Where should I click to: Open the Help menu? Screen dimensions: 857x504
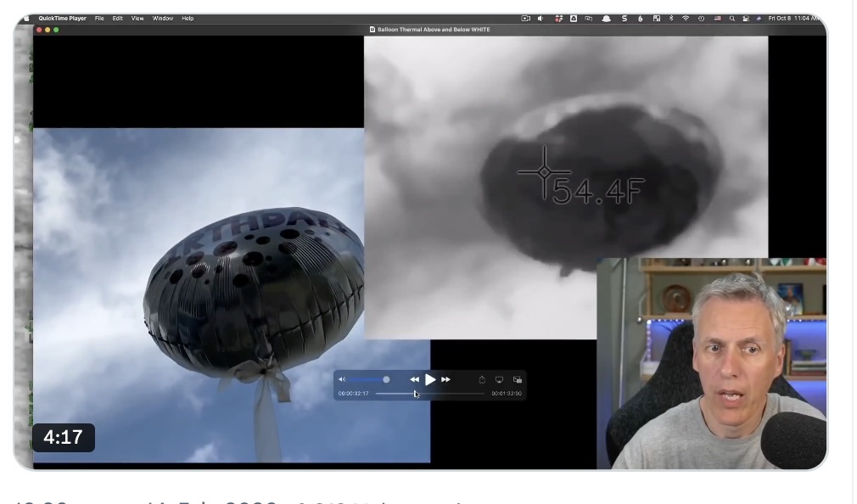188,18
